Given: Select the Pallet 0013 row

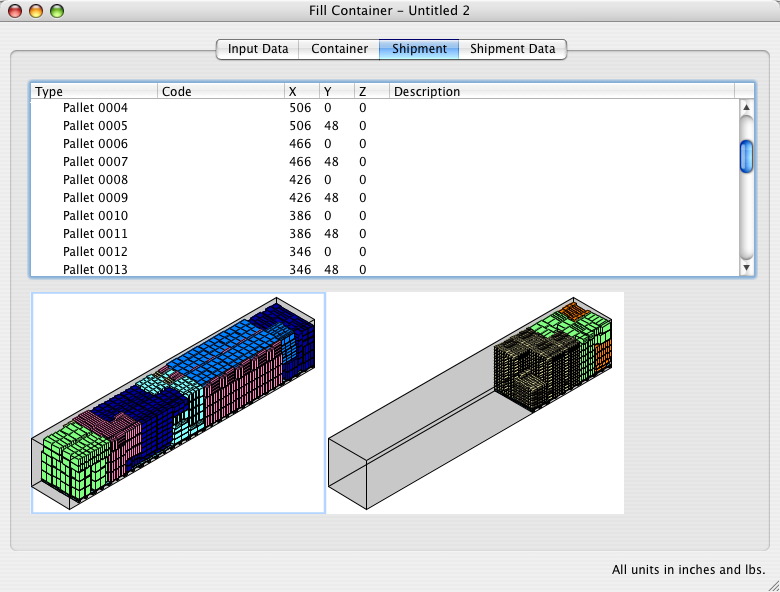Looking at the screenshot, I should [385, 269].
